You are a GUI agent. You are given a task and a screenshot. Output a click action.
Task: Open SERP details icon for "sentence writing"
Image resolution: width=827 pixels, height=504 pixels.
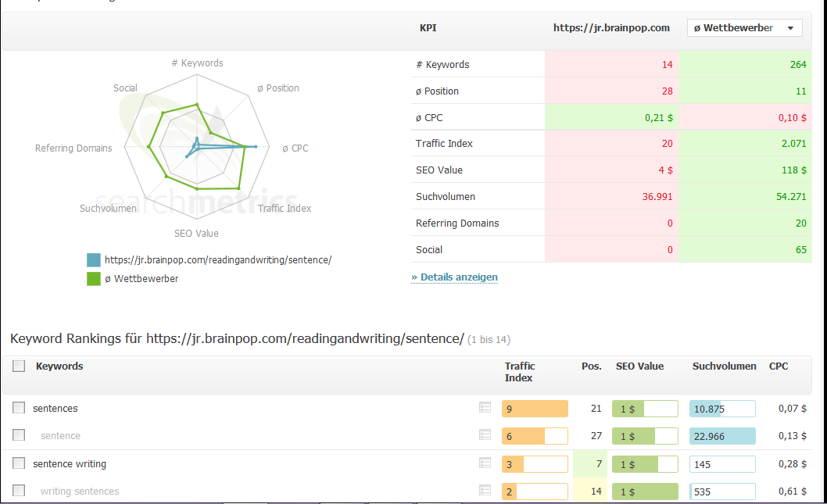(x=485, y=463)
